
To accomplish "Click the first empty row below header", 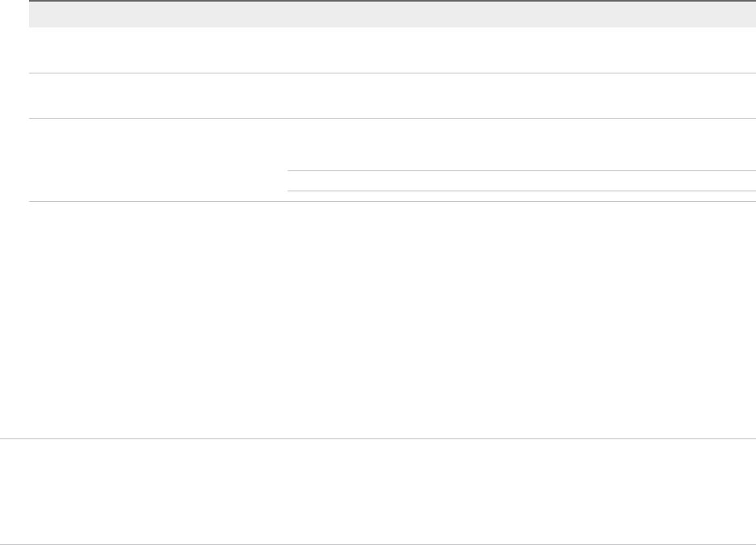I will point(386,50).
